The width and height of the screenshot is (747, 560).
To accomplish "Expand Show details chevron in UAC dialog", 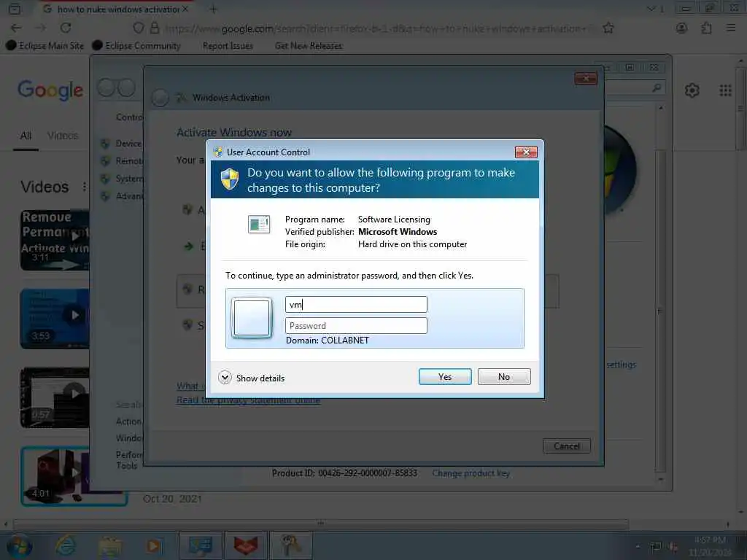I will [x=225, y=378].
